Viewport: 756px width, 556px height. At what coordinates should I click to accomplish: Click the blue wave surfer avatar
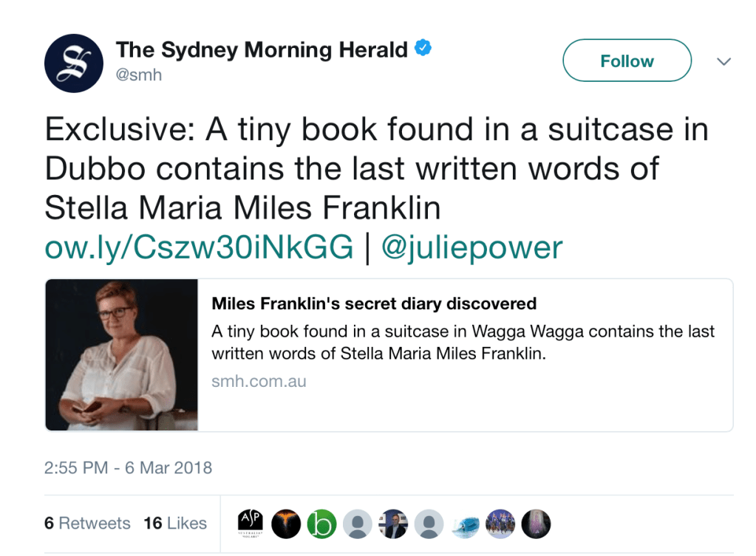[465, 524]
